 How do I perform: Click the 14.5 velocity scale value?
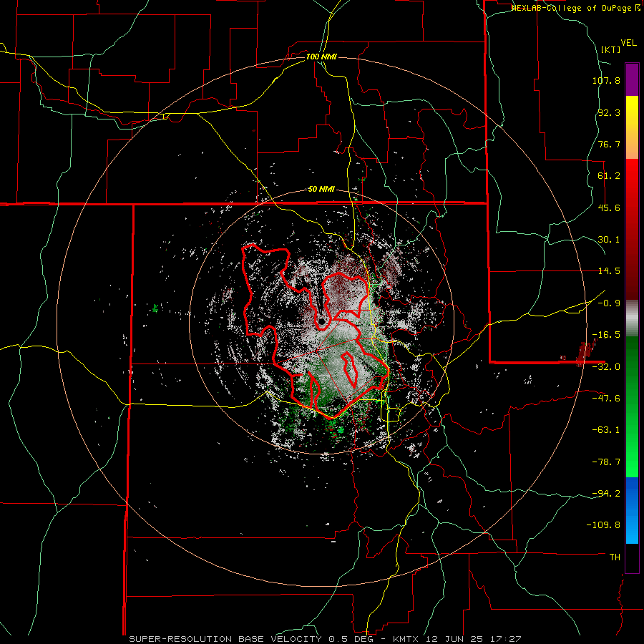[x=609, y=271]
